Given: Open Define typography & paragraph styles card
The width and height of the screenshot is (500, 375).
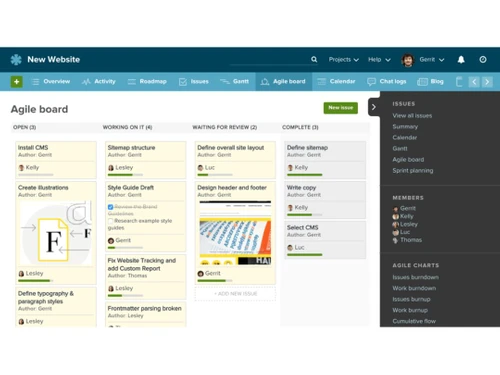Looking at the screenshot, I should (46, 297).
